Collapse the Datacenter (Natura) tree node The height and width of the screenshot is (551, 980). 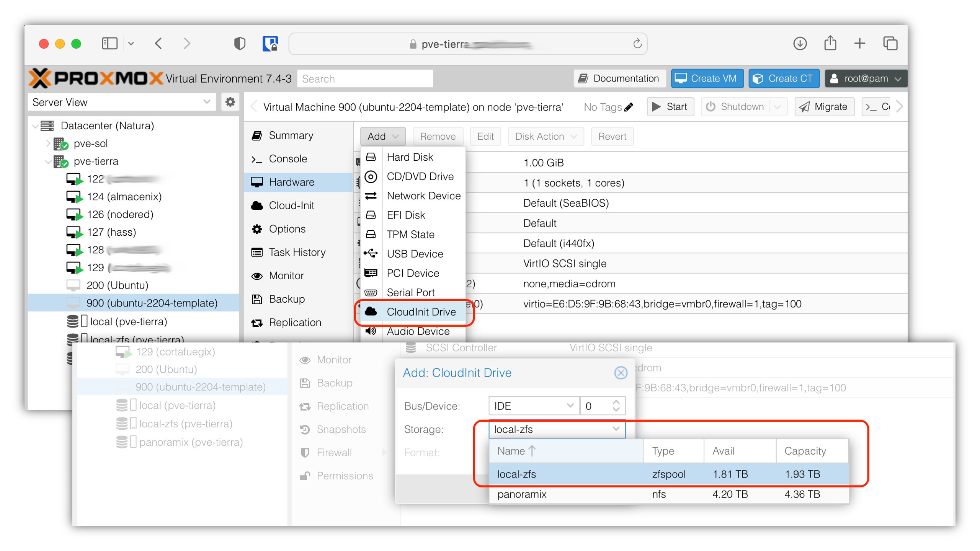click(36, 126)
